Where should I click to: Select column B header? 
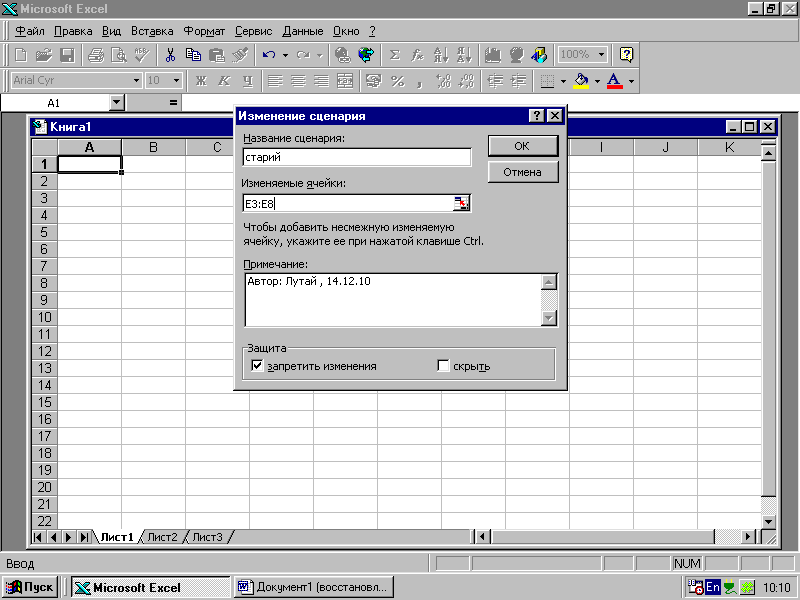153,147
